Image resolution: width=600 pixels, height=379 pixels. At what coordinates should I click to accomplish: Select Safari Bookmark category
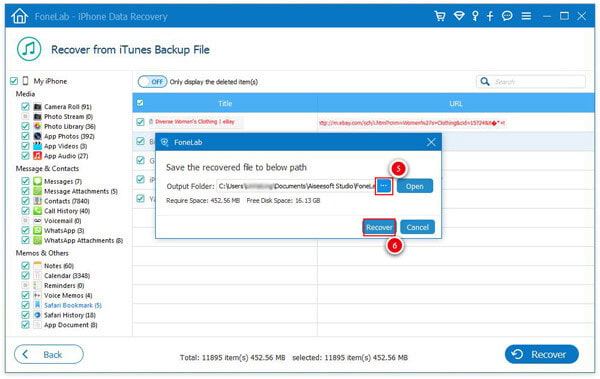point(72,305)
